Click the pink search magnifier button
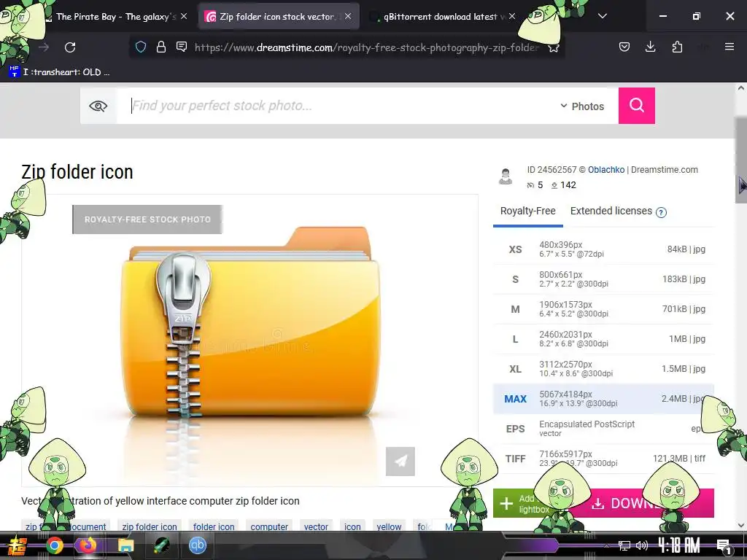This screenshot has width=747, height=560. (636, 106)
